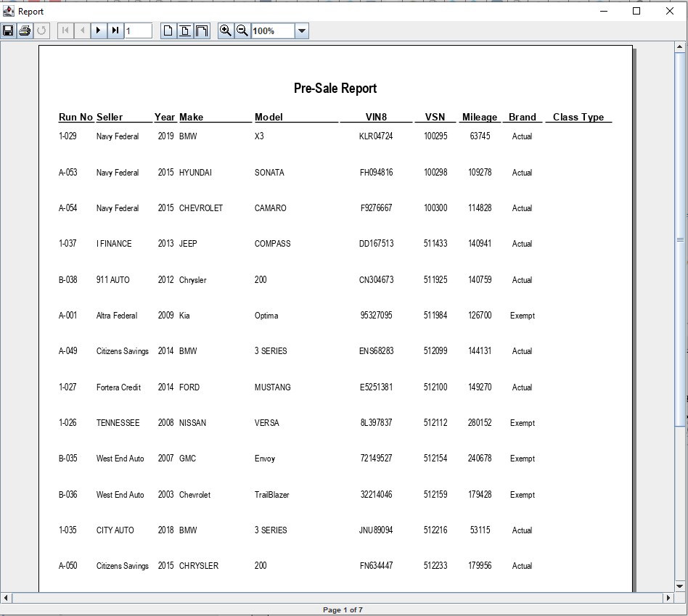
Task: Toggle Actual Size view mode
Action: click(168, 30)
